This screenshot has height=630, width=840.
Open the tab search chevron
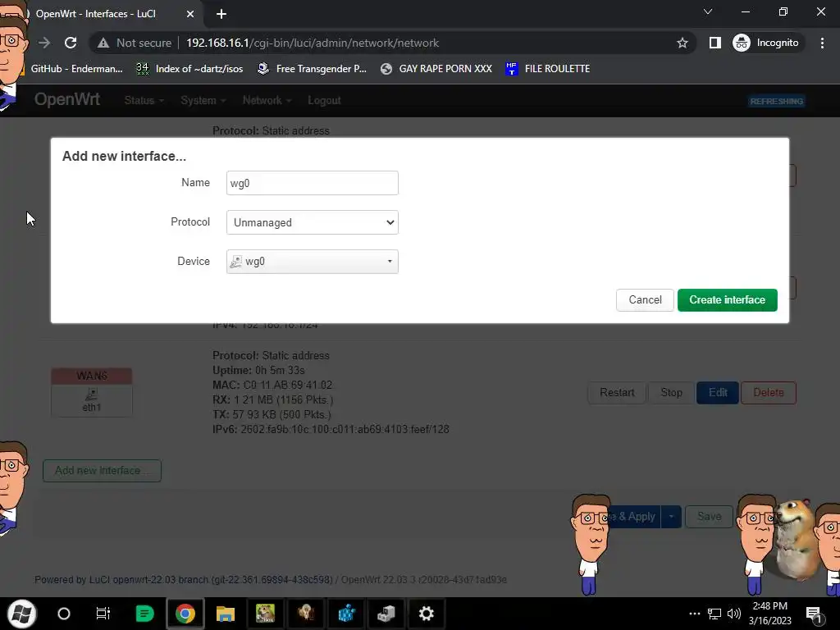click(708, 11)
